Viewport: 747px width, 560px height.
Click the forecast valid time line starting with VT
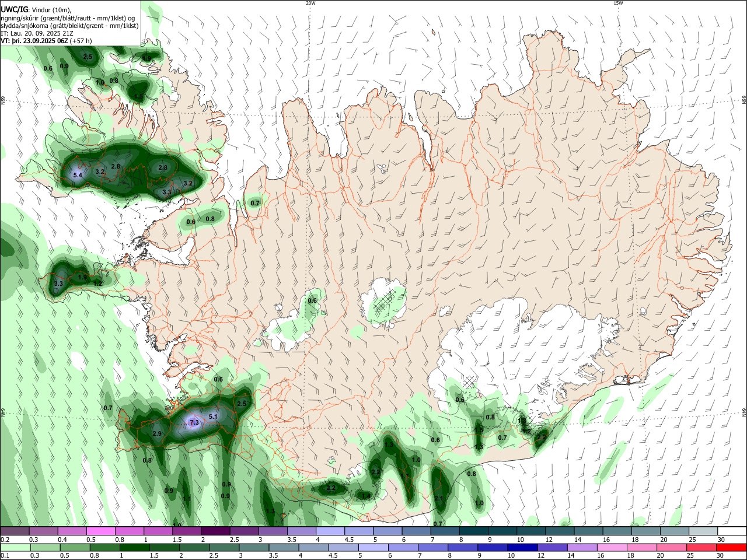point(46,41)
